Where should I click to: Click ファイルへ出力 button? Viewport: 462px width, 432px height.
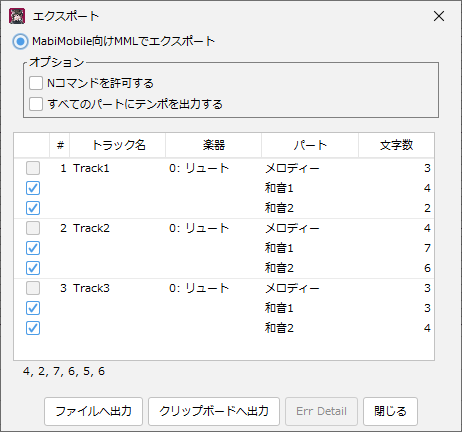point(93,411)
